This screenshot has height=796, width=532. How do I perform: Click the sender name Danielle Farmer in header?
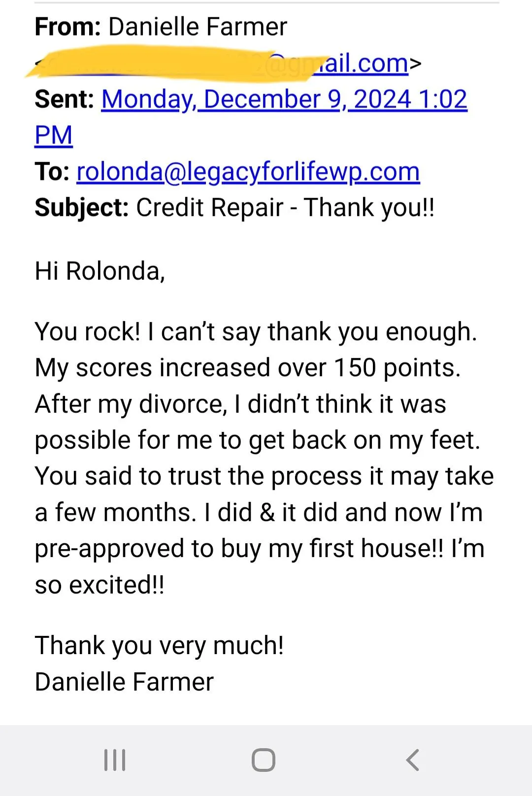(198, 27)
